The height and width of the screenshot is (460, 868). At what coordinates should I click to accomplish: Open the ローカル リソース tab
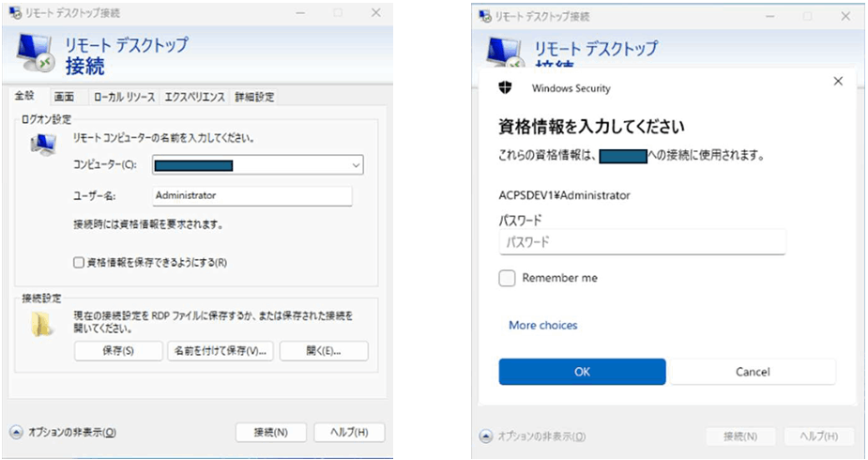[124, 97]
